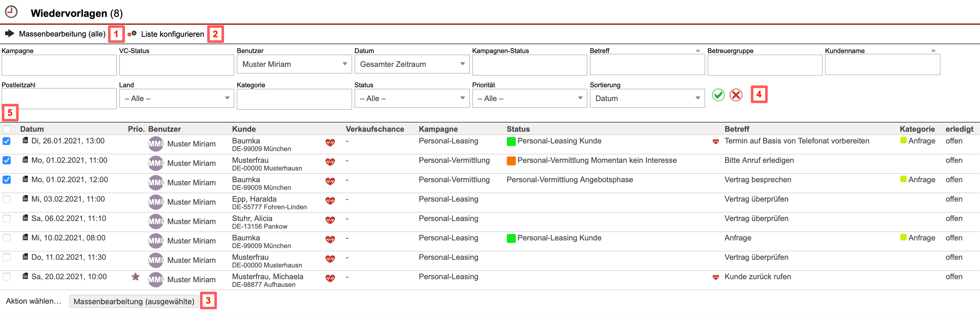Click the green checkmark apply-filter icon

(718, 95)
